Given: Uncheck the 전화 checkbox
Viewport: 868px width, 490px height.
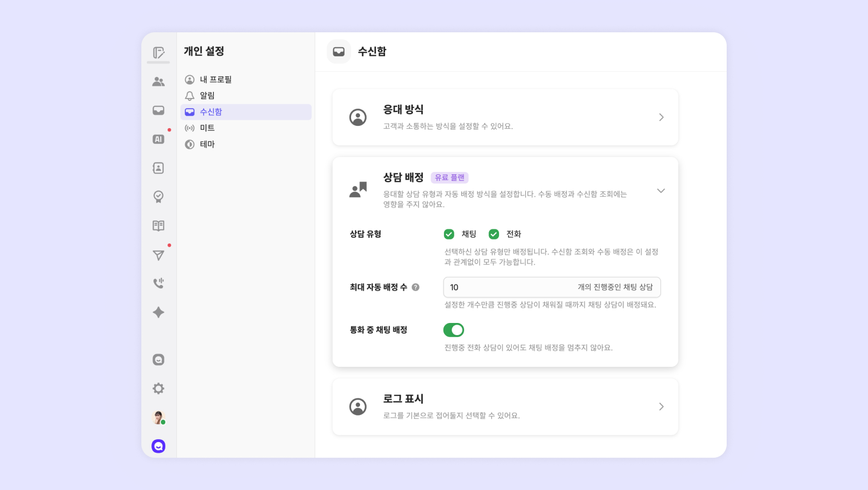Looking at the screenshot, I should pos(494,234).
